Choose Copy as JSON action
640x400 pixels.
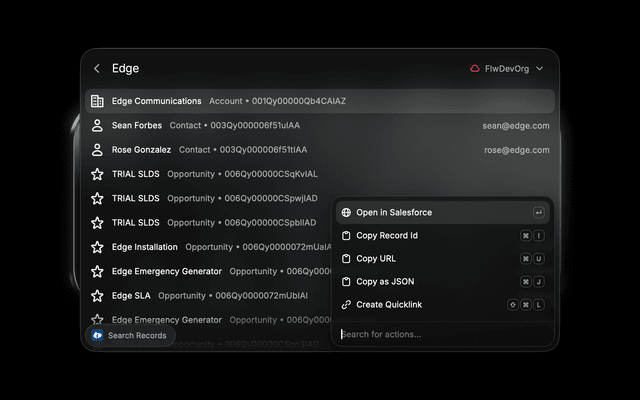pos(442,282)
